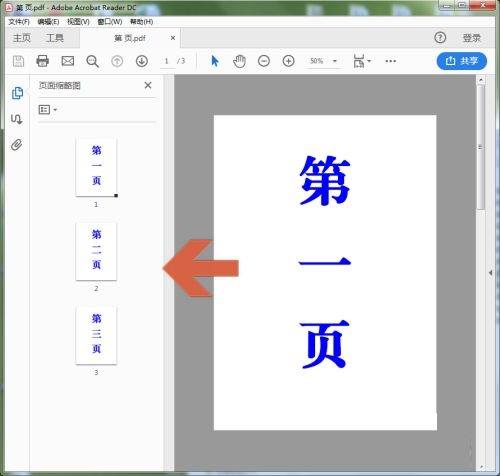
Task: Select the Hand pan tool
Action: pos(239,61)
